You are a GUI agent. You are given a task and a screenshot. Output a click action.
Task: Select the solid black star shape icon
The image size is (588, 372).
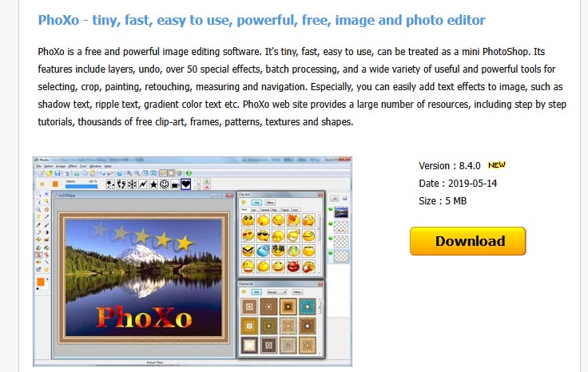pos(153,184)
